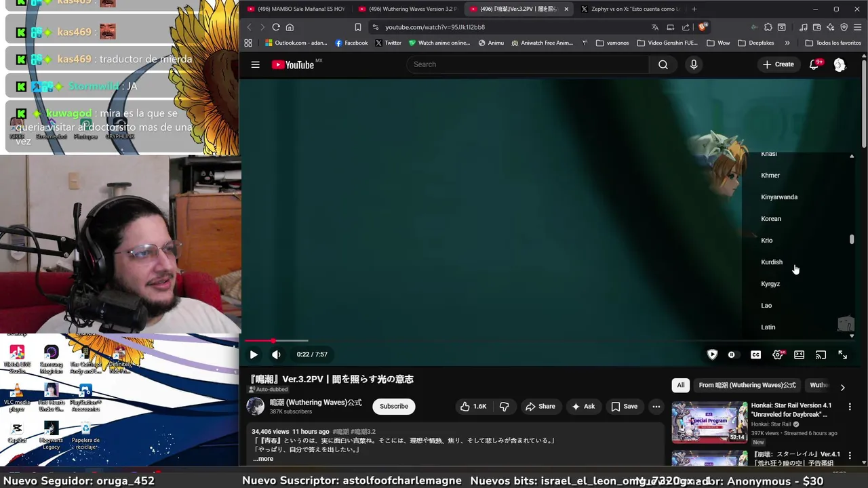Play the YouTube video
Image resolution: width=868 pixels, height=488 pixels.
254,354
